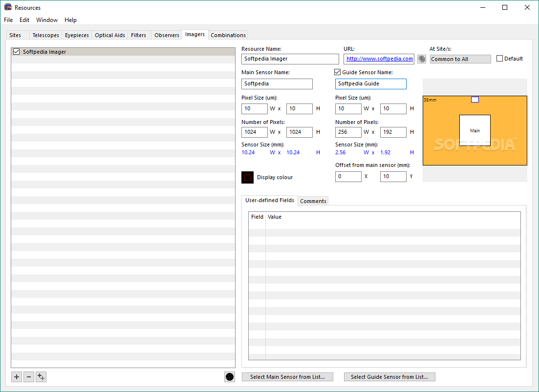The image size is (539, 392).
Task: Click main sensor pixel size height field
Action: coord(300,109)
